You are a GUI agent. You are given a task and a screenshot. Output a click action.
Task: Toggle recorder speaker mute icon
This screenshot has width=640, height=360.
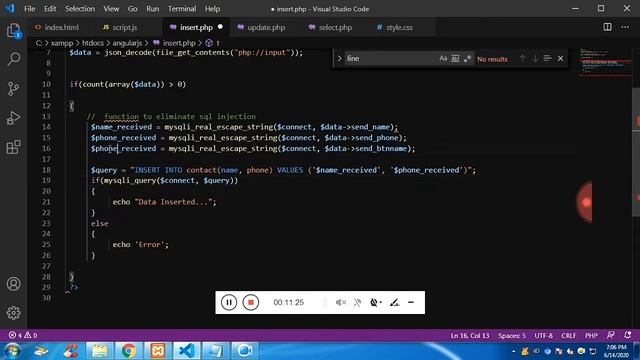coord(341,302)
